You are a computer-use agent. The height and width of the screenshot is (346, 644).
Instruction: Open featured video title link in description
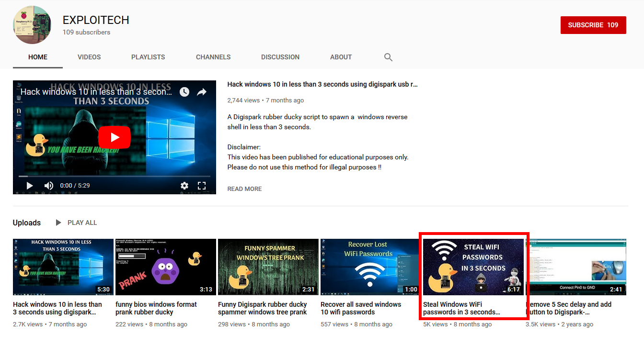(x=322, y=84)
